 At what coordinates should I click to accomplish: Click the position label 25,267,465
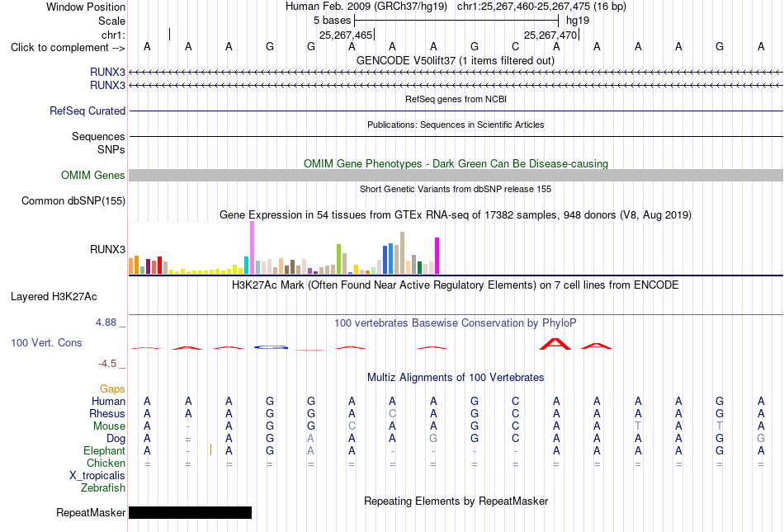pyautogui.click(x=346, y=35)
